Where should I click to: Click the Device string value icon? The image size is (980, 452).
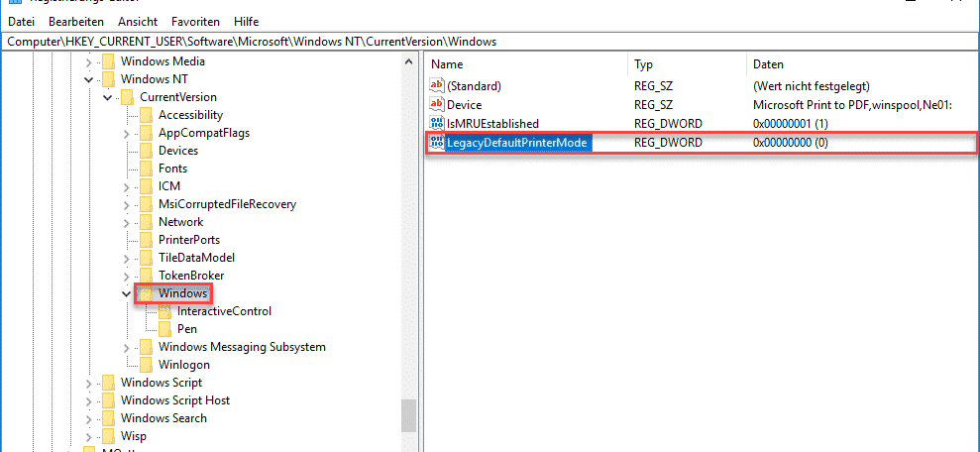click(436, 105)
